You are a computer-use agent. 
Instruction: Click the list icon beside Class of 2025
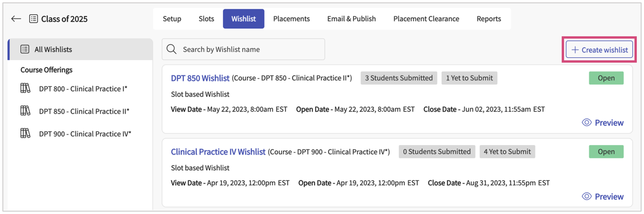click(x=33, y=19)
